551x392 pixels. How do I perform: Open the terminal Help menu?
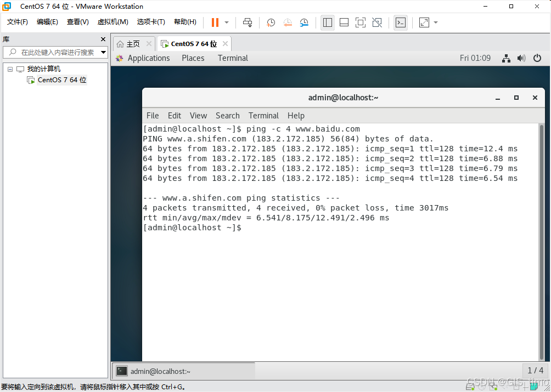tap(296, 116)
